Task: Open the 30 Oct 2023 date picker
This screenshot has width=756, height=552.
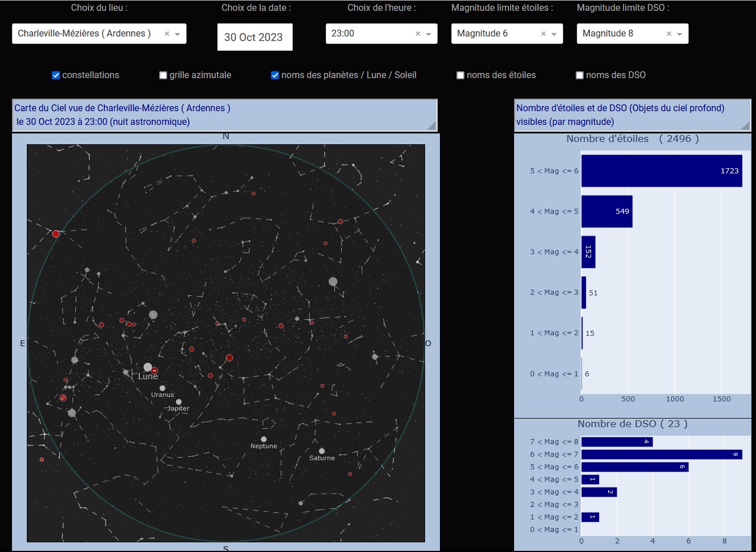Action: point(254,37)
